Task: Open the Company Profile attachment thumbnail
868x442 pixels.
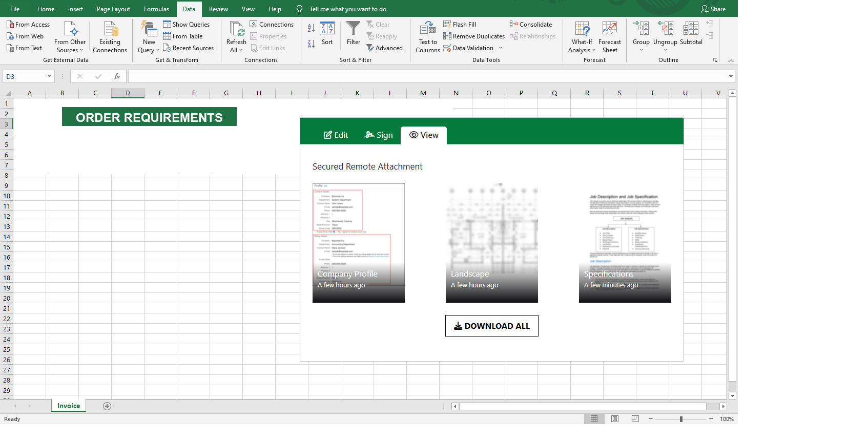Action: click(x=358, y=243)
